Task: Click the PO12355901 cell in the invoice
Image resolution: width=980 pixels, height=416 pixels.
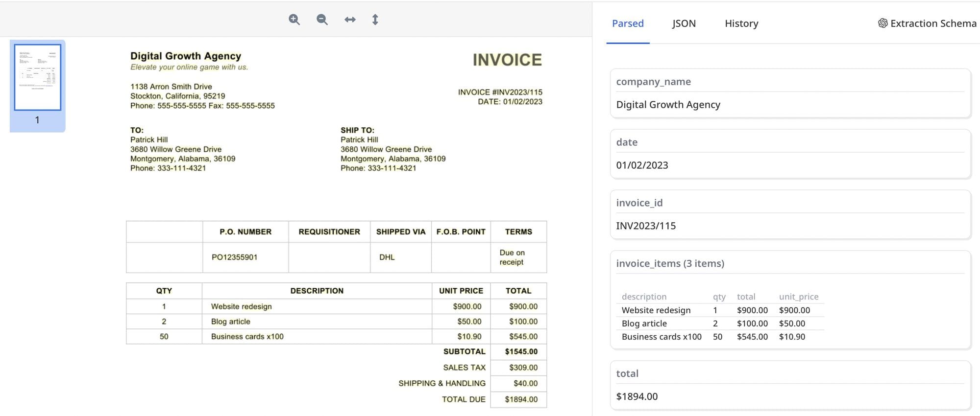Action: [x=234, y=257]
